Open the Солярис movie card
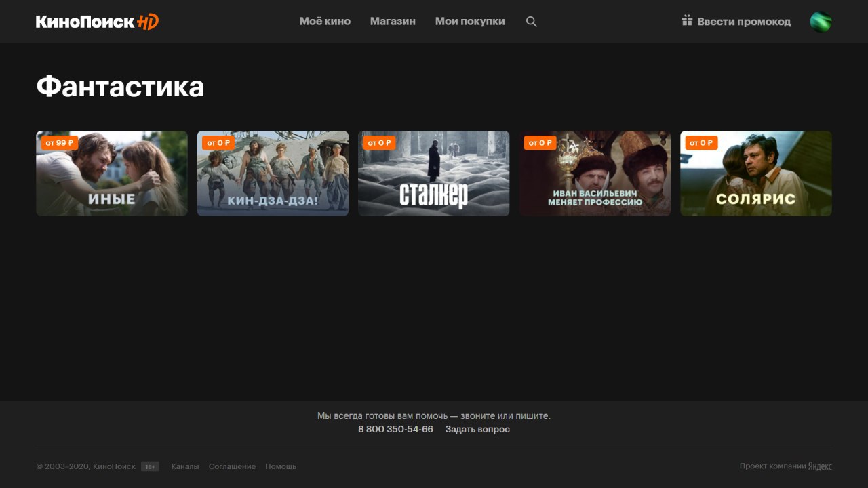 (x=756, y=174)
